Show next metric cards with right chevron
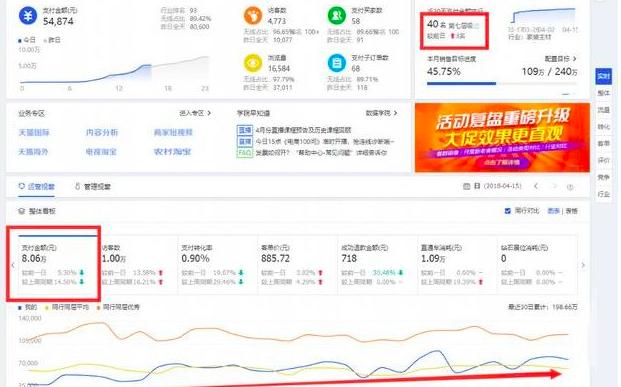Viewport: 621px width, 387px height. [x=583, y=265]
